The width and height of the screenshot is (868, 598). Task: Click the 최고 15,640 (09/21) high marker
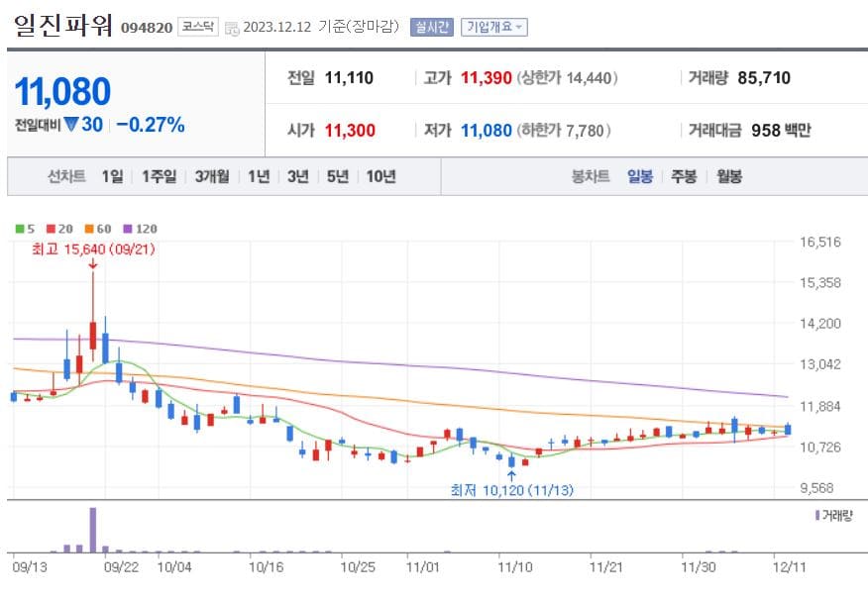pos(93,249)
